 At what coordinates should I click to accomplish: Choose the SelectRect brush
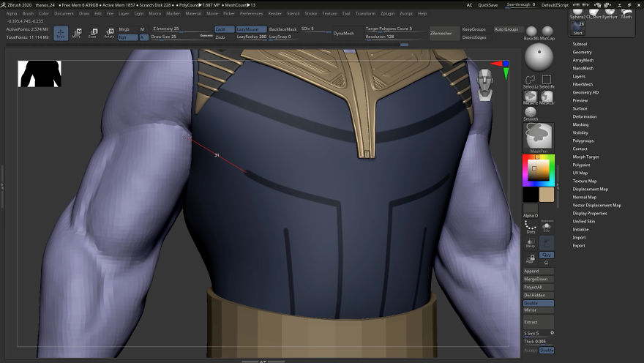point(547,81)
